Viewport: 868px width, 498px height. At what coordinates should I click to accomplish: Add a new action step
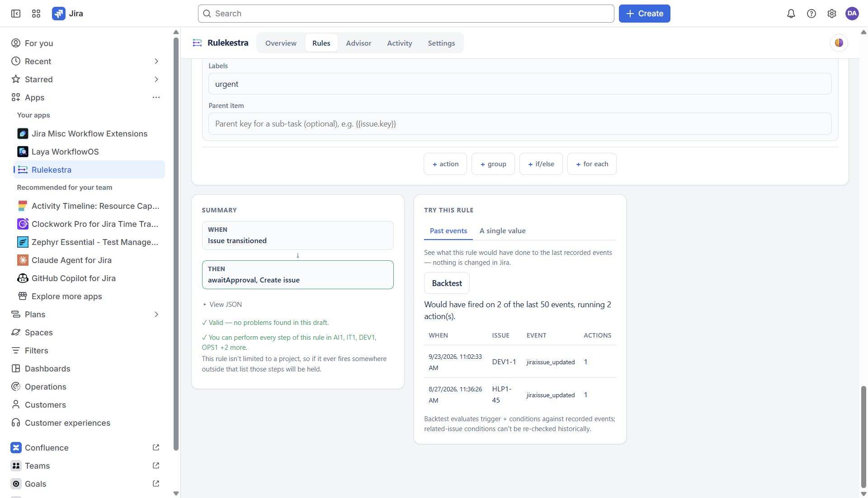[x=445, y=164]
